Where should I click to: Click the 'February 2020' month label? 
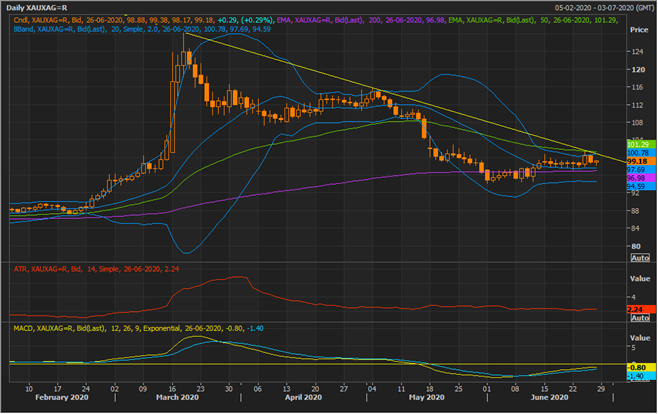pyautogui.click(x=62, y=397)
